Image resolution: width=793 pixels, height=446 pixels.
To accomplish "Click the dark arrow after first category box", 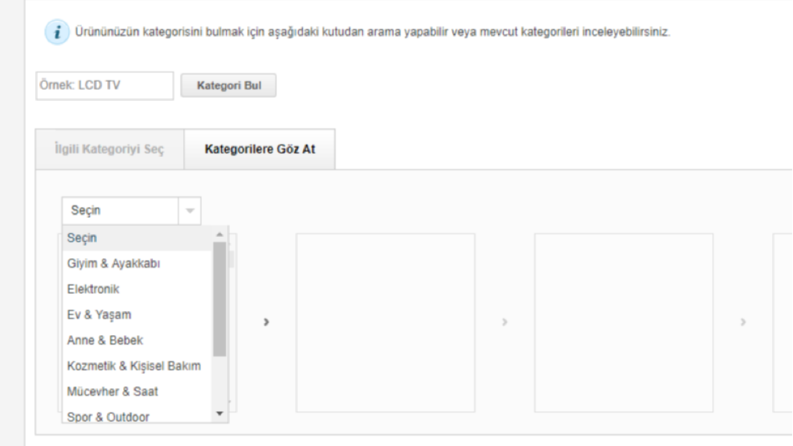I will [266, 322].
